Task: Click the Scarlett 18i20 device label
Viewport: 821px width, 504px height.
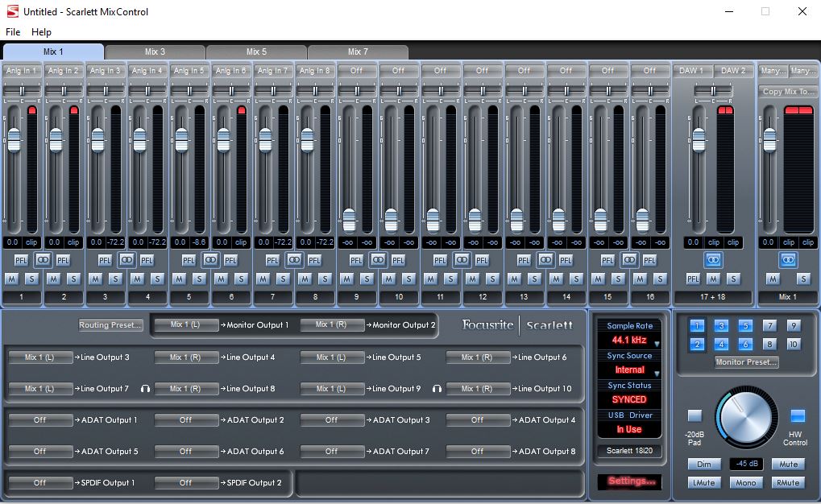Action: (x=629, y=451)
